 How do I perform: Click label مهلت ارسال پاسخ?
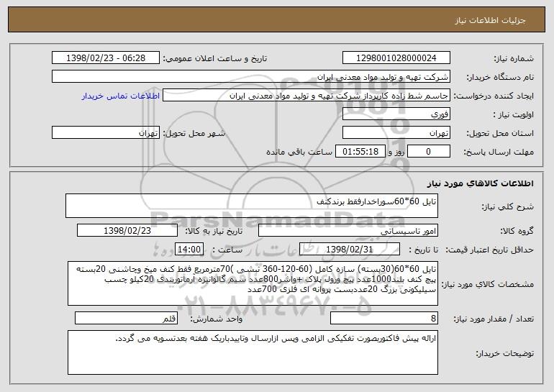(499, 152)
